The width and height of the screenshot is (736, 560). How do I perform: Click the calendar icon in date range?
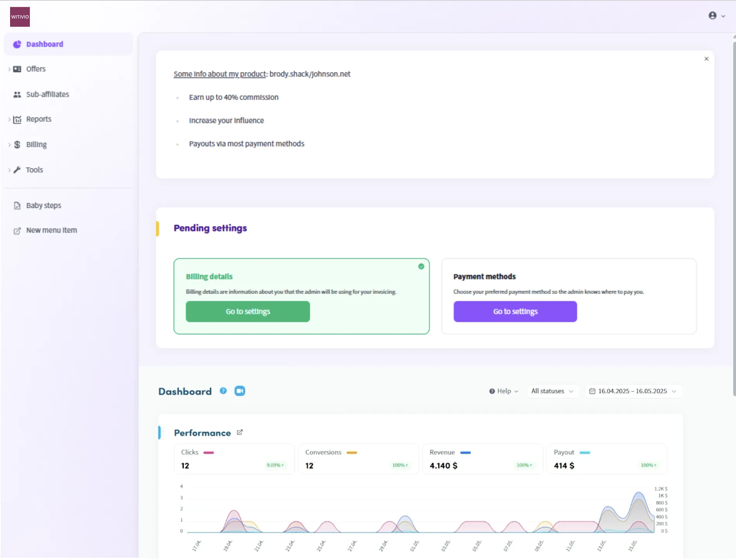coord(592,391)
